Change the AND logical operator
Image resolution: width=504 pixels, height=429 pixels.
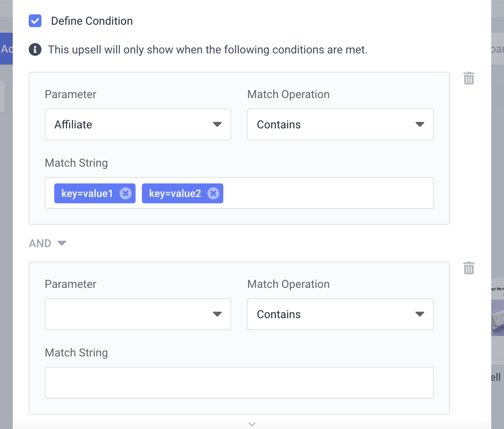coord(47,243)
